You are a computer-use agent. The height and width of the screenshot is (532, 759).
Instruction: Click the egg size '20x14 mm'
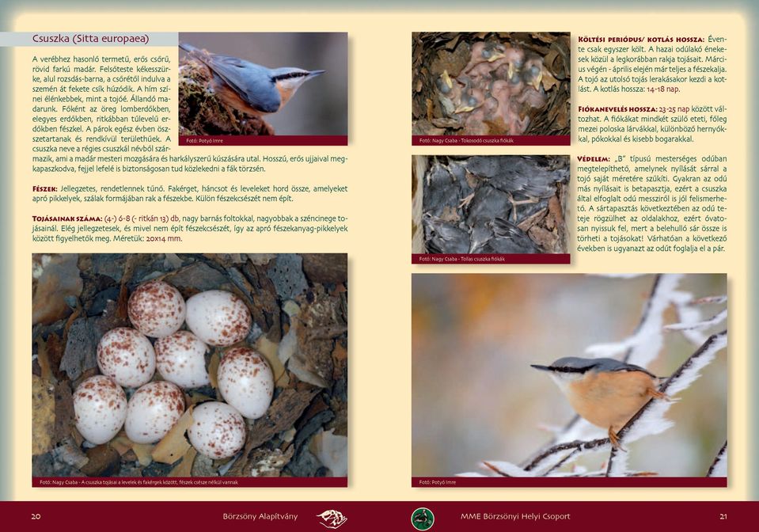(164, 238)
